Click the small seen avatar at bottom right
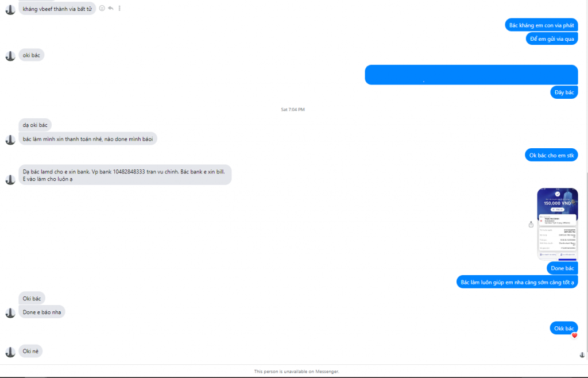The width and height of the screenshot is (588, 378). (582, 355)
